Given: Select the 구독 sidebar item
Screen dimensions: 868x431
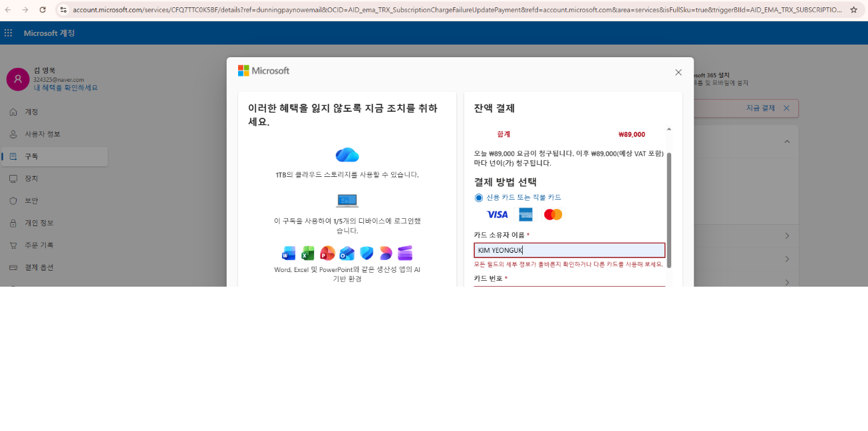Looking at the screenshot, I should coord(55,156).
